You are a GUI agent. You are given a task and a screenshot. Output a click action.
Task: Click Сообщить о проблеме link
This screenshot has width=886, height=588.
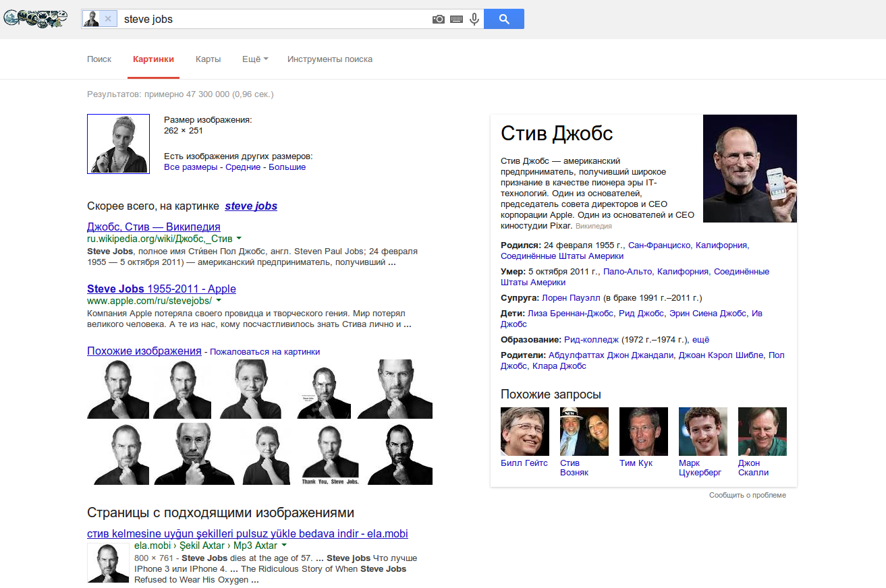coord(748,496)
